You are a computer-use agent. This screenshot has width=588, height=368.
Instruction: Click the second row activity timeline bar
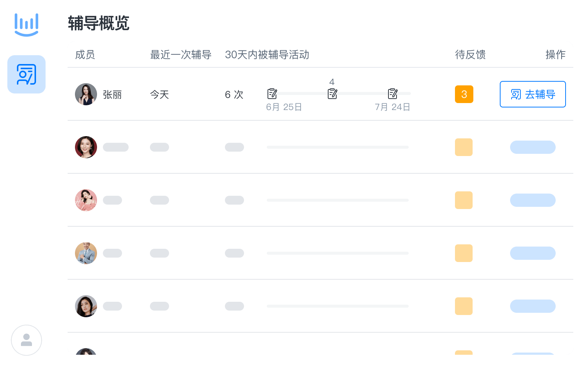[337, 147]
